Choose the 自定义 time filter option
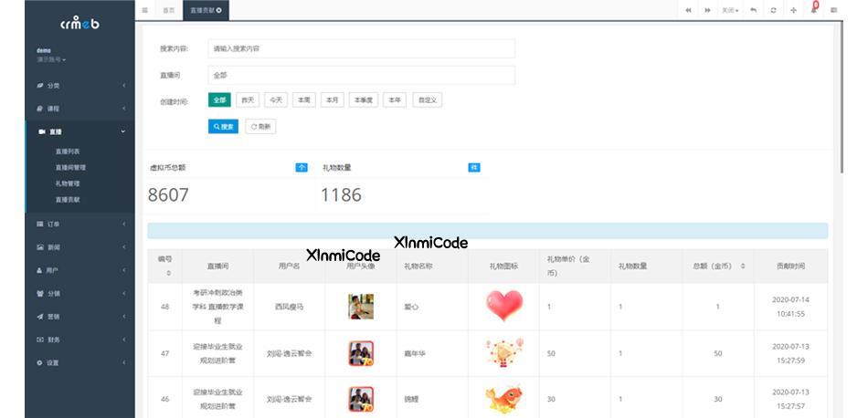Image resolution: width=868 pixels, height=418 pixels. [427, 100]
